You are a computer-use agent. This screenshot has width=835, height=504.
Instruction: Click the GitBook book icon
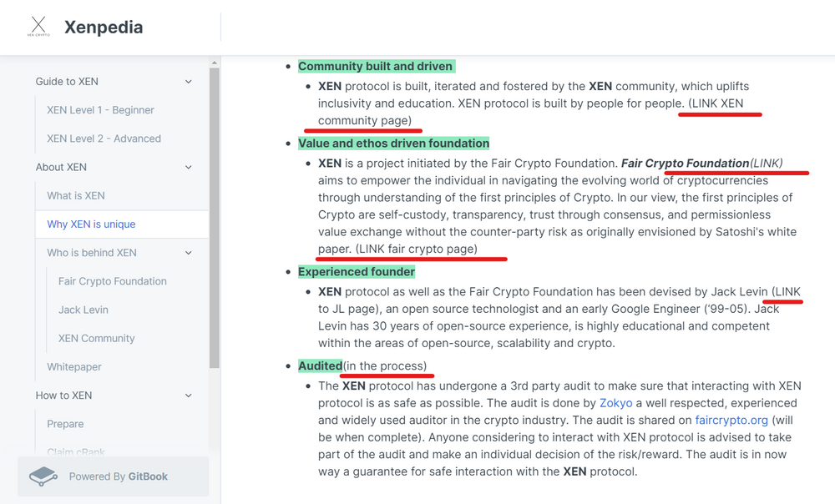43,476
